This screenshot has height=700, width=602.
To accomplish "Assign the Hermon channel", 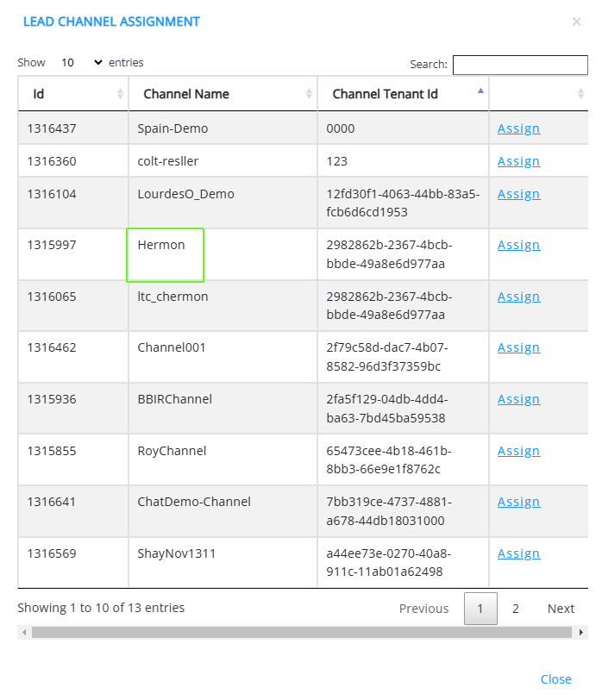I will [518, 245].
